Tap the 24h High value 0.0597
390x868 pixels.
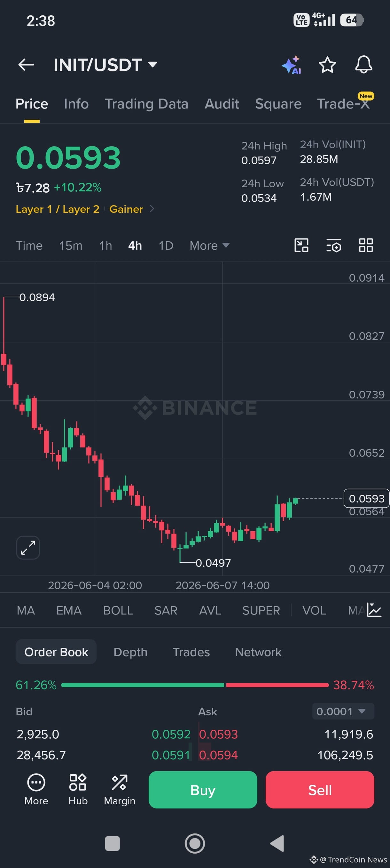tap(259, 160)
